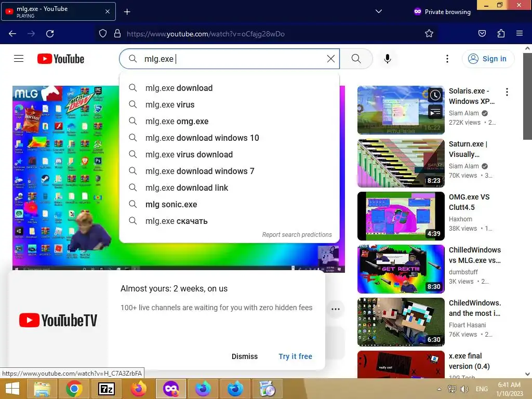The width and height of the screenshot is (532, 399).
Task: Click the address bar URL
Action: point(206,34)
